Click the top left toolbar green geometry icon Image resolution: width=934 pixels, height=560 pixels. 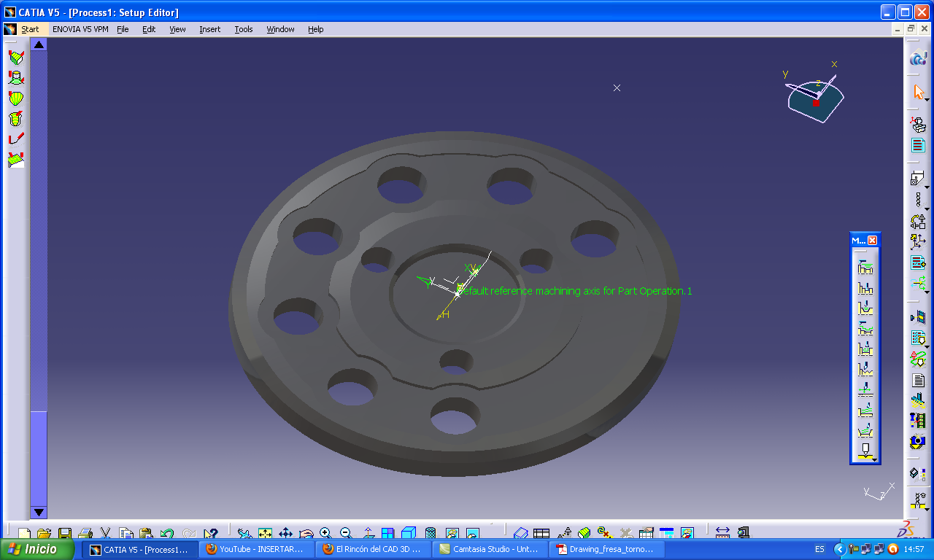[15, 58]
